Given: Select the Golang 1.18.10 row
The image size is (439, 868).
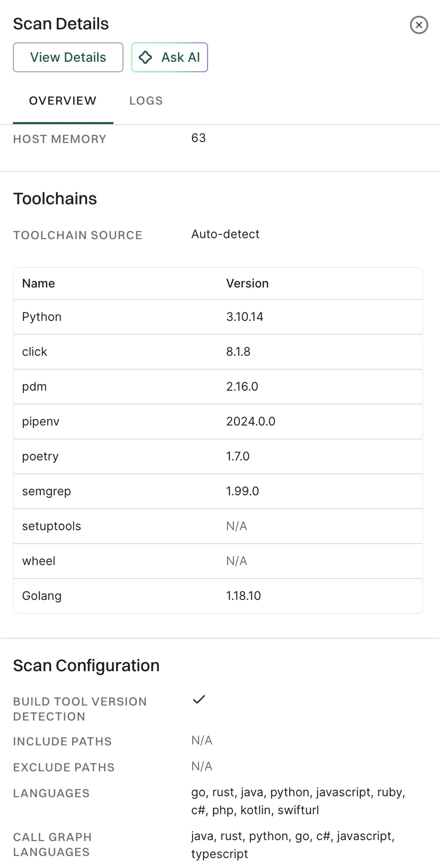Looking at the screenshot, I should (218, 596).
